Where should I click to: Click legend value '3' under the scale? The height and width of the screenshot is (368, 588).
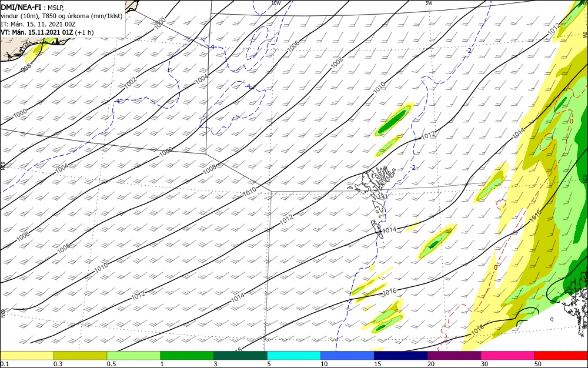pos(216,364)
